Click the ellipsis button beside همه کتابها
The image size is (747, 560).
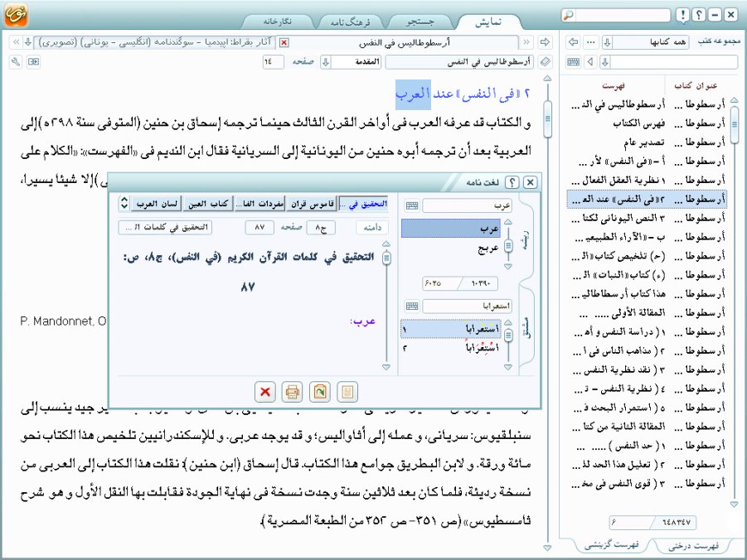pyautogui.click(x=591, y=42)
